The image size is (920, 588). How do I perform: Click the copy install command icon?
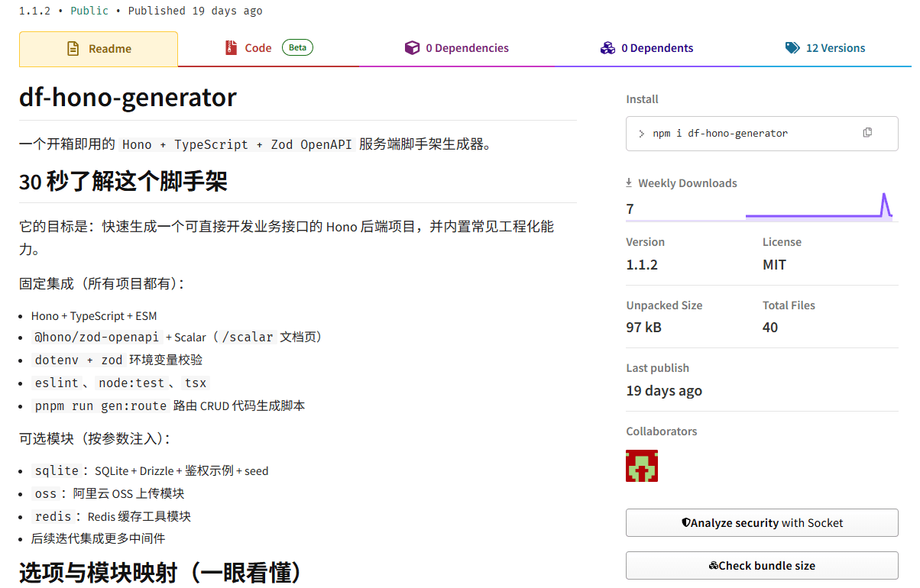coord(867,132)
